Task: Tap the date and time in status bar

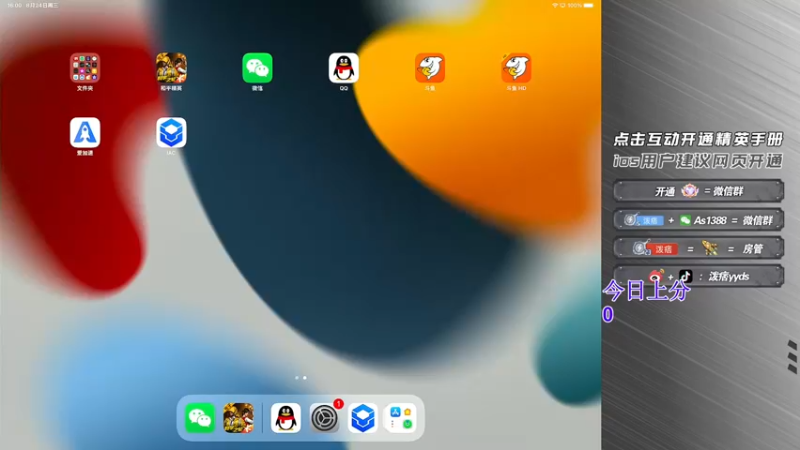Action: pyautogui.click(x=33, y=5)
